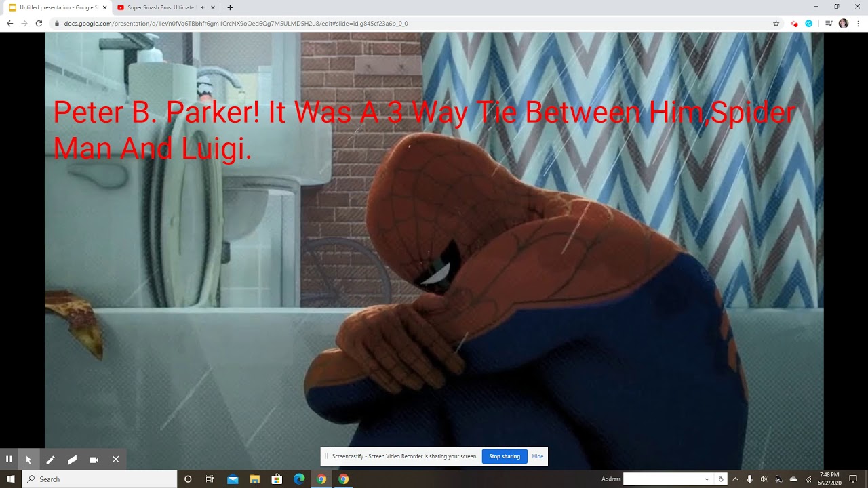Pause the Screencastify recording
868x488 pixels.
pyautogui.click(x=9, y=460)
